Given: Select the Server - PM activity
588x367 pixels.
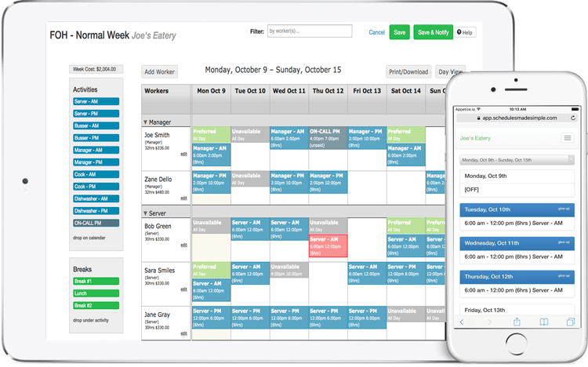Looking at the screenshot, I should tap(96, 114).
